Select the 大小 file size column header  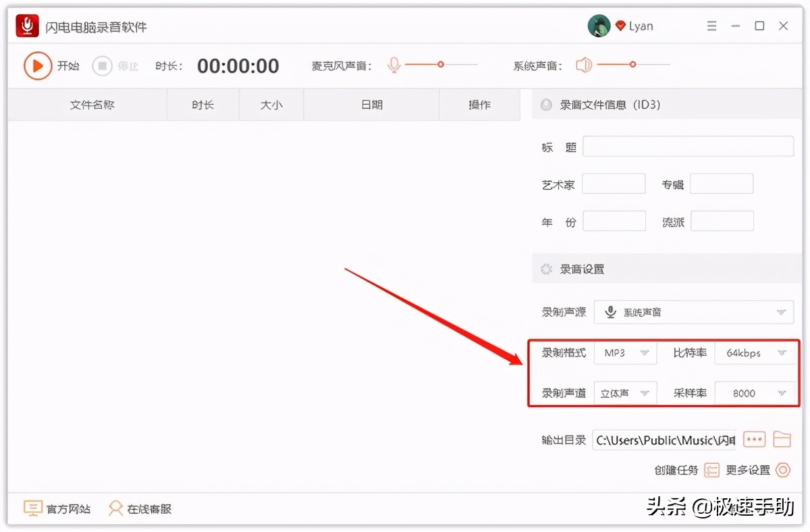click(x=271, y=105)
